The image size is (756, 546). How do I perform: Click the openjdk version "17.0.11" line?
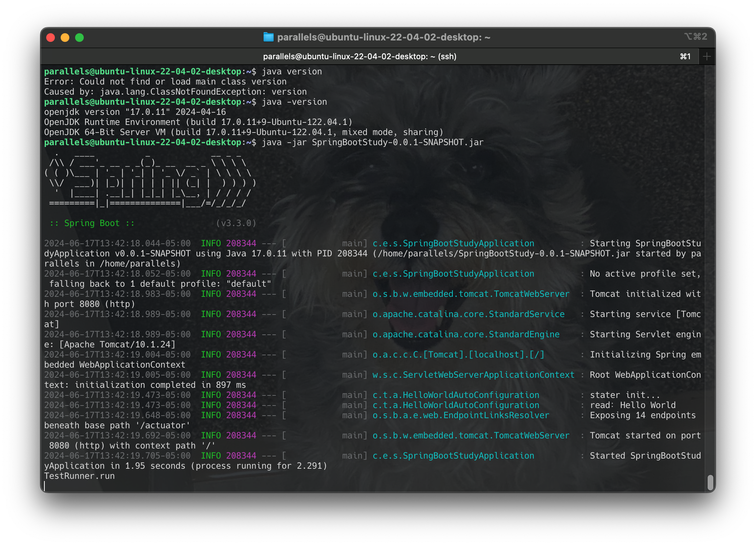(135, 112)
